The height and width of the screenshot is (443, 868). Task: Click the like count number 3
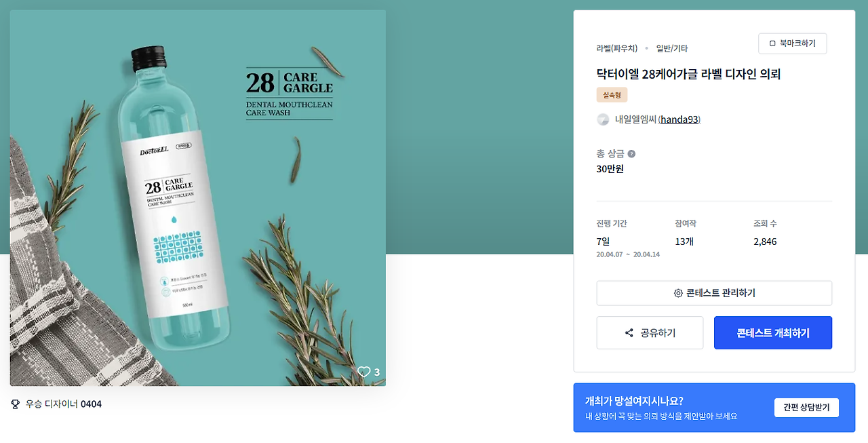(x=377, y=372)
